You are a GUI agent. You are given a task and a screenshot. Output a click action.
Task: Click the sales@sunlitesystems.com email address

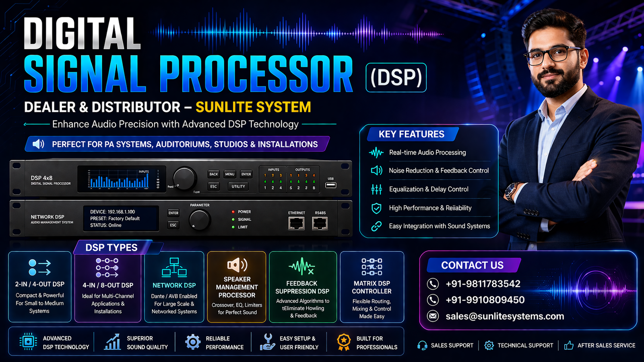click(505, 317)
